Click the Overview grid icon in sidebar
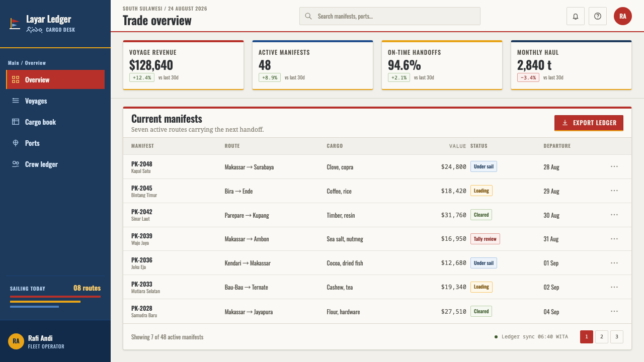644x362 pixels. [16, 79]
